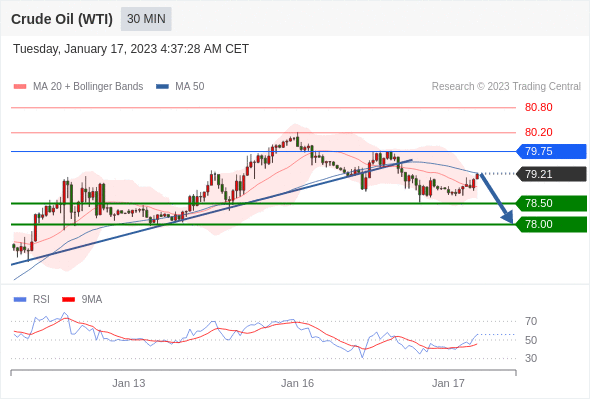Click the Jan 17 date axis label

pos(448,383)
